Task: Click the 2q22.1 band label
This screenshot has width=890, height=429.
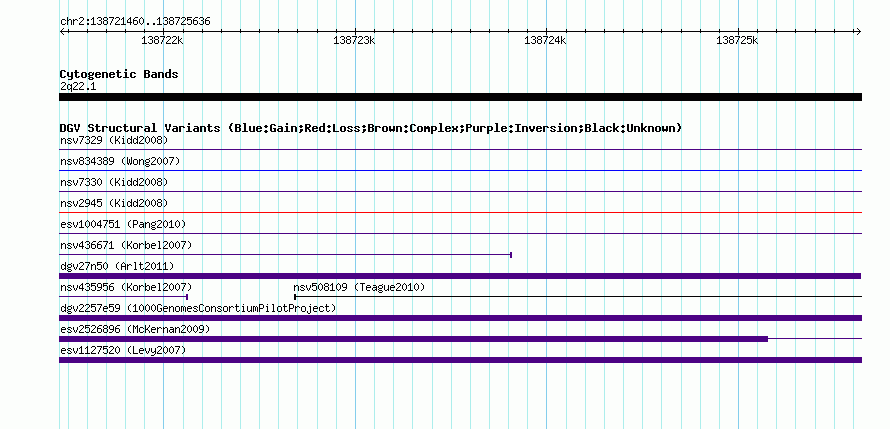Action: coord(78,86)
